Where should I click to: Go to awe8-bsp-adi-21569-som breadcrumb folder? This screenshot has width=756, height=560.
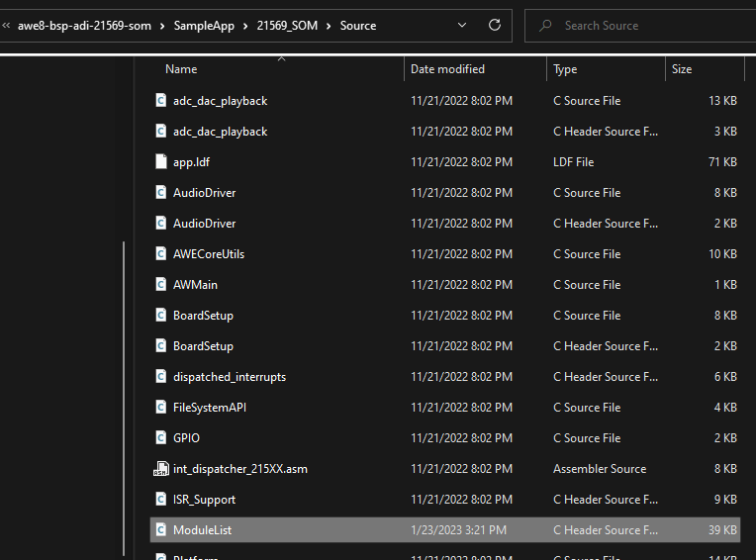(x=85, y=26)
